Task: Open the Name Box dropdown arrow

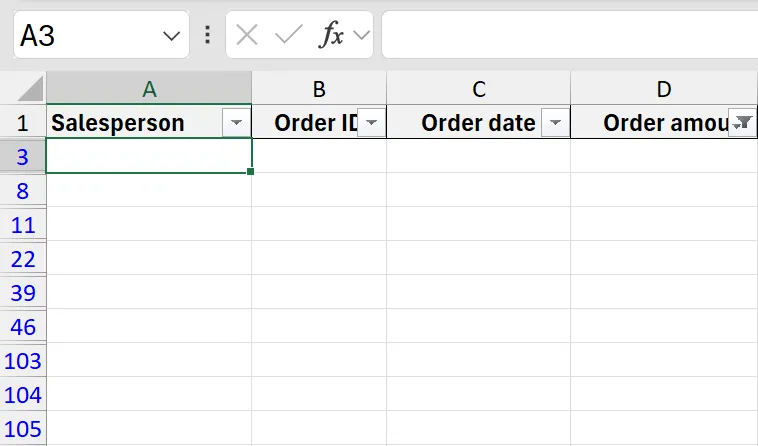Action: tap(170, 37)
